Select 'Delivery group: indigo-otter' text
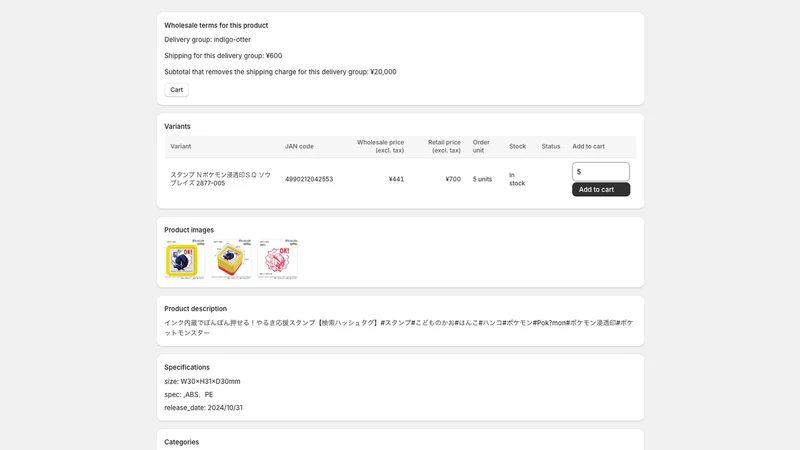The image size is (800, 450). pyautogui.click(x=207, y=39)
